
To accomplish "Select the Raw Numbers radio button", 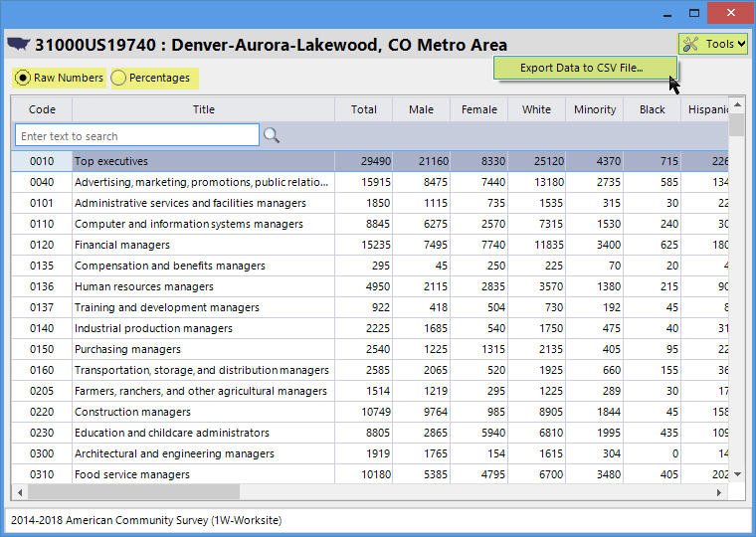I will point(23,78).
